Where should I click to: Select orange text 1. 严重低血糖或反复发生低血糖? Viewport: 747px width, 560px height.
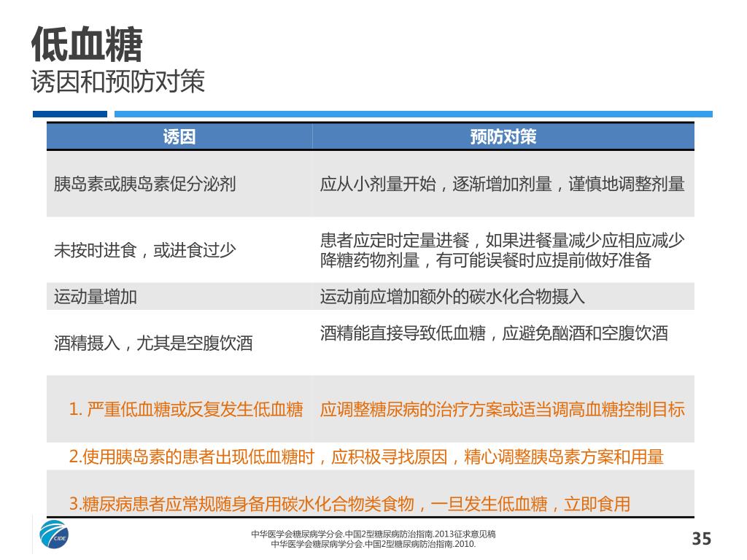point(186,409)
